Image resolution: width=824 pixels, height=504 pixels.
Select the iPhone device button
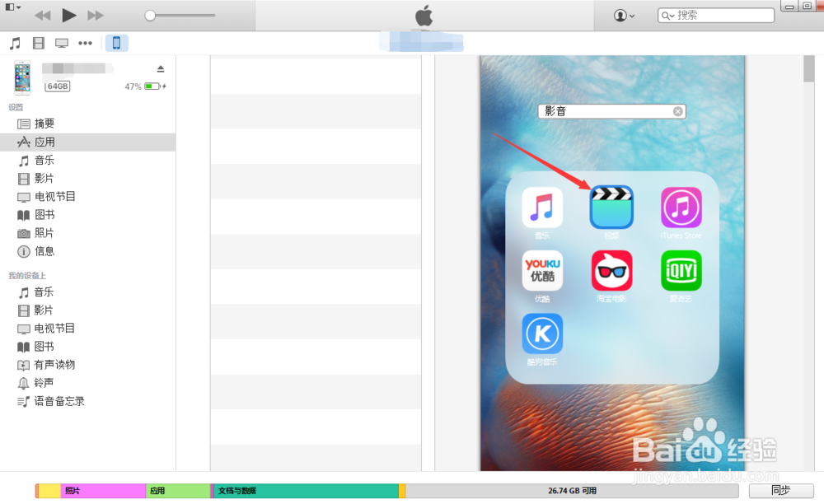pyautogui.click(x=117, y=43)
